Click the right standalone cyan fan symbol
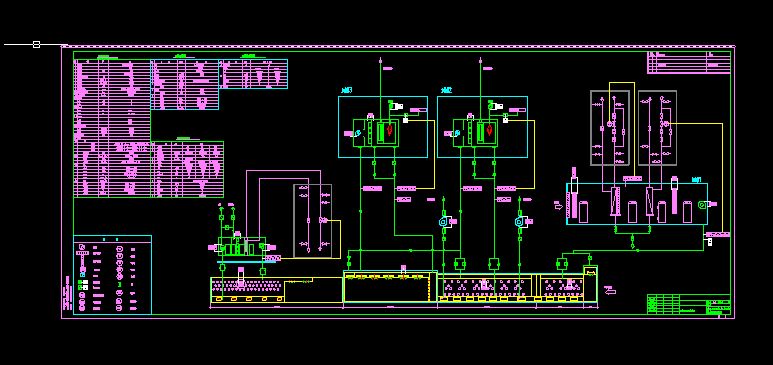This screenshot has height=365, width=773. coord(519,222)
